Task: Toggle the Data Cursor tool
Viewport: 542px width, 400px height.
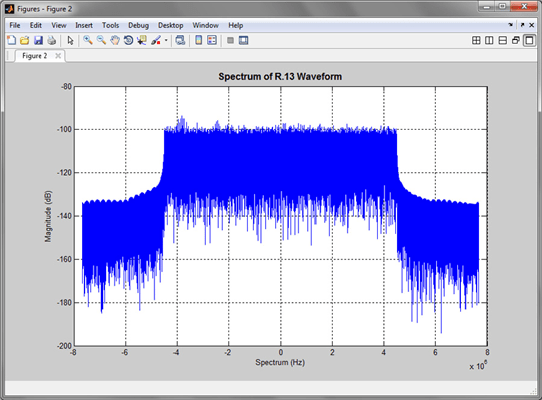Action: point(142,40)
